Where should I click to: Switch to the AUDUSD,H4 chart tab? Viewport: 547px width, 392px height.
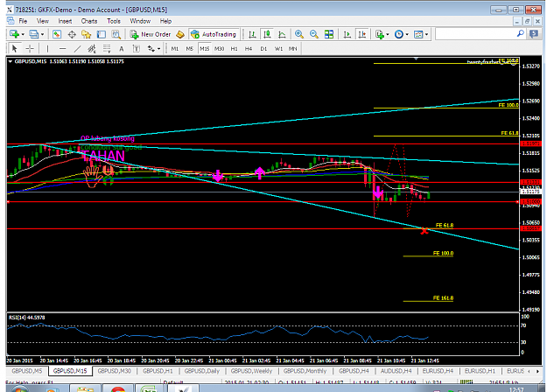[x=396, y=371]
